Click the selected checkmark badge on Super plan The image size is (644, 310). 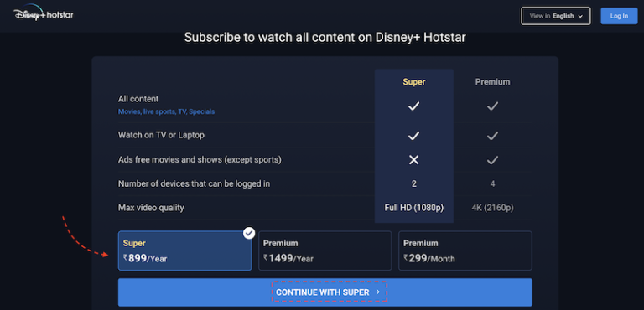pyautogui.click(x=248, y=233)
